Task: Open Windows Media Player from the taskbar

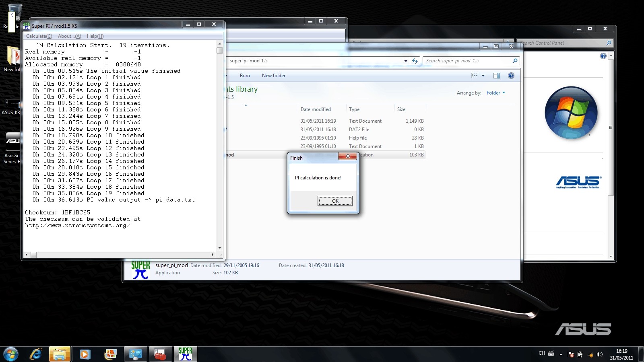Action: pos(85,354)
